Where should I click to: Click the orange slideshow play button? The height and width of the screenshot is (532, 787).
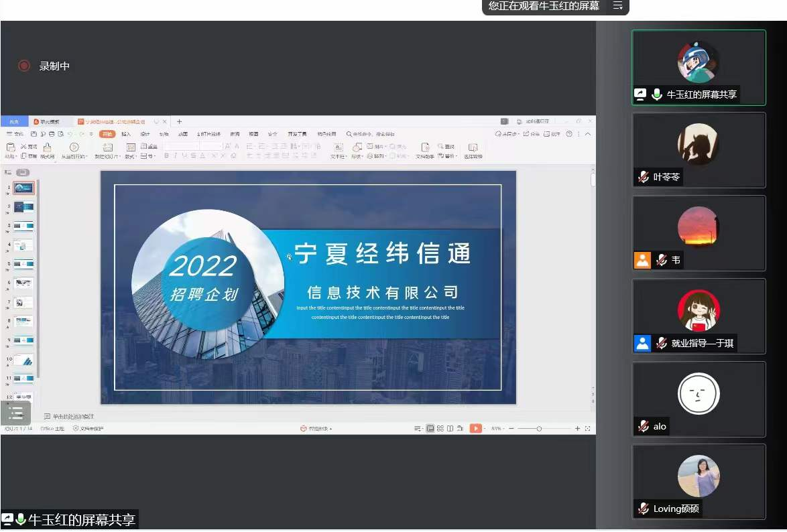(x=475, y=428)
